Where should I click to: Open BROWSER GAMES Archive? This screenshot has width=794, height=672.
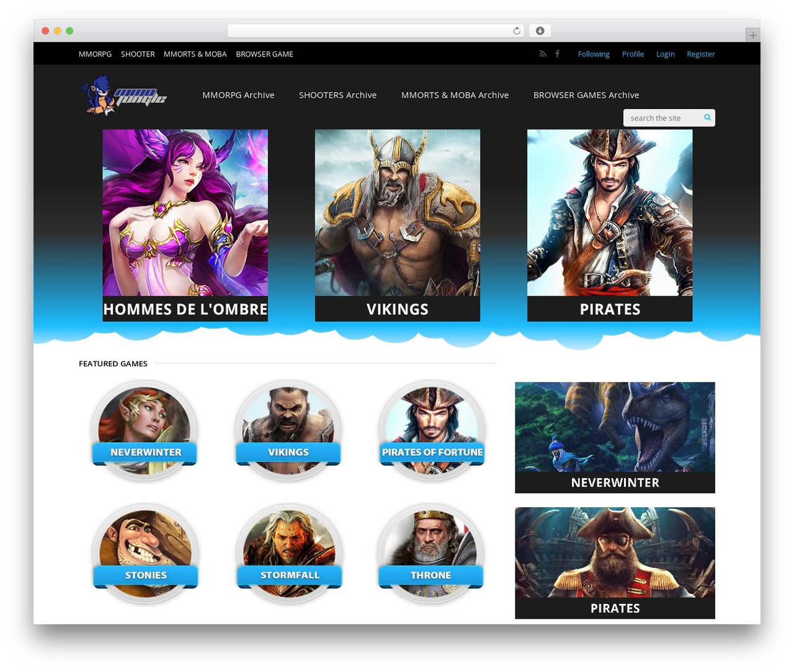586,95
